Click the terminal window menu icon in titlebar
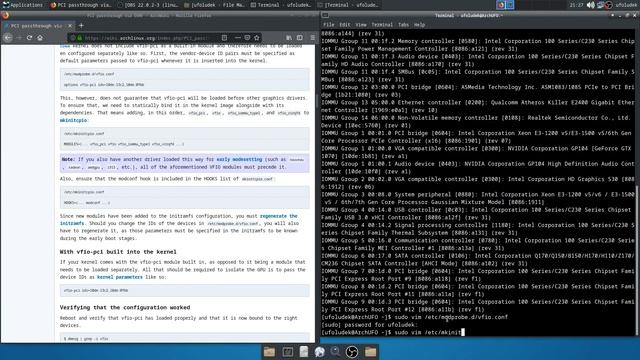 click(325, 16)
